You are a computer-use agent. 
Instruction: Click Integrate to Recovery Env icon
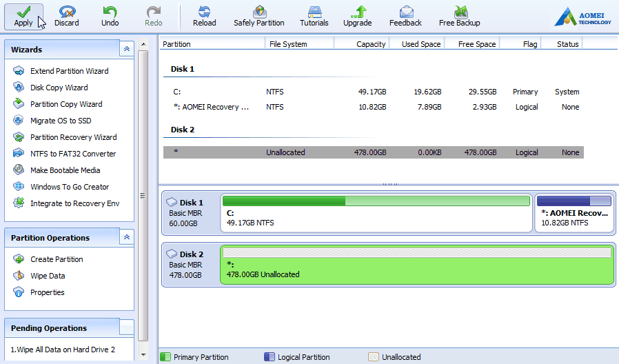19,203
